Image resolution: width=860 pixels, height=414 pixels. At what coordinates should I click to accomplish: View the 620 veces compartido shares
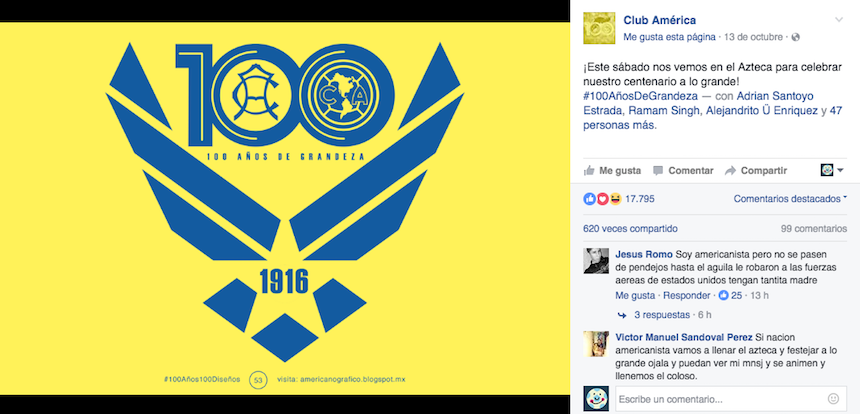click(630, 229)
